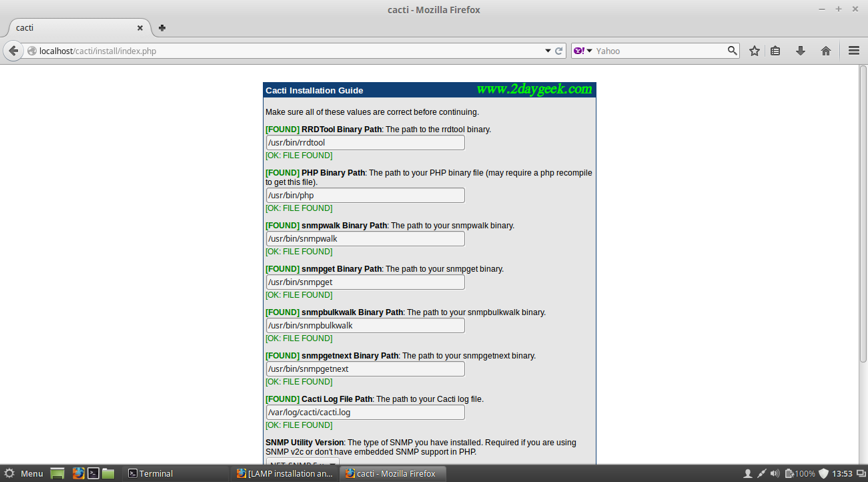Minimize the Firefox window

click(x=822, y=9)
